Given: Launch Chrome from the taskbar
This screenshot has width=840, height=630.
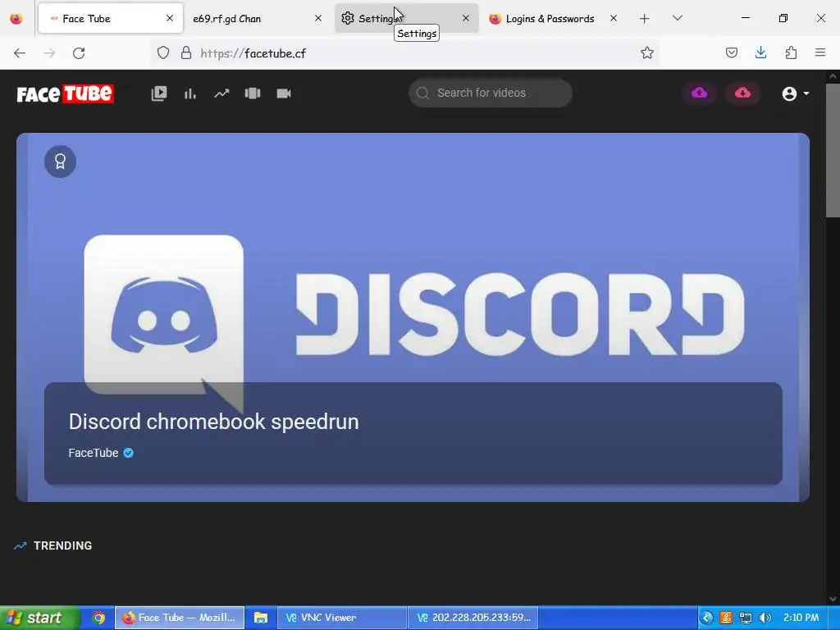Looking at the screenshot, I should coord(98,618).
